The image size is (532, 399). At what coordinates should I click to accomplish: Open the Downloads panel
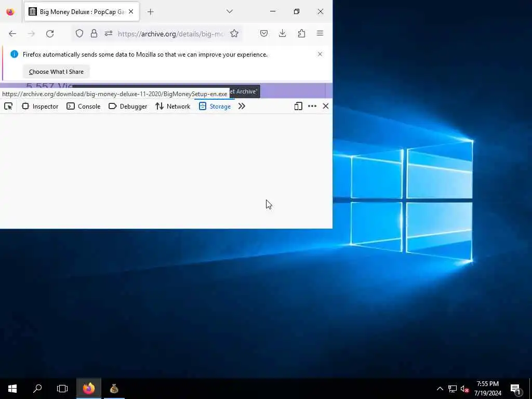[x=282, y=33]
